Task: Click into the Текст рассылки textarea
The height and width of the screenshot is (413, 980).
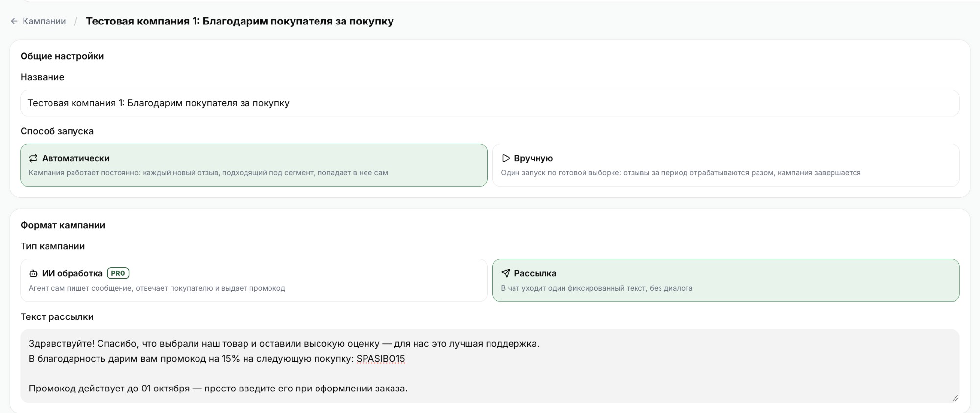Action: 490,366
